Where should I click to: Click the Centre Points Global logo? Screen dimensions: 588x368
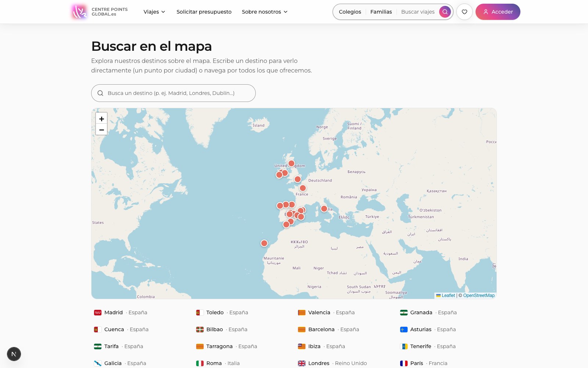pos(99,12)
